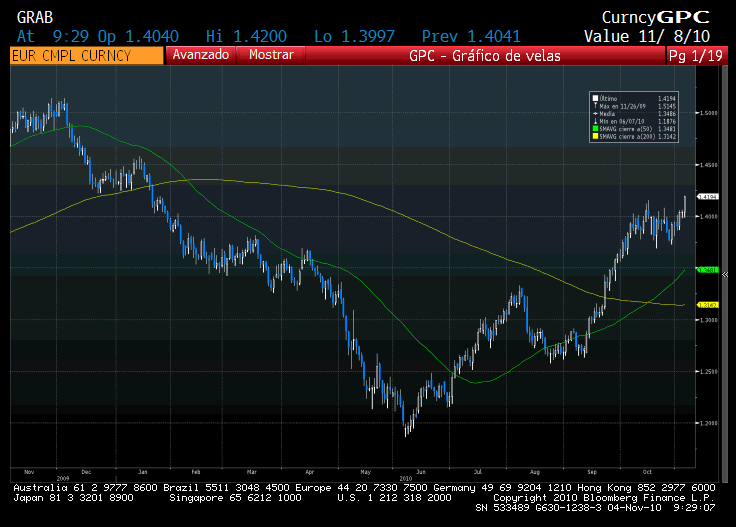Click the CurncyGPC function label
The image size is (736, 527).
656,18
